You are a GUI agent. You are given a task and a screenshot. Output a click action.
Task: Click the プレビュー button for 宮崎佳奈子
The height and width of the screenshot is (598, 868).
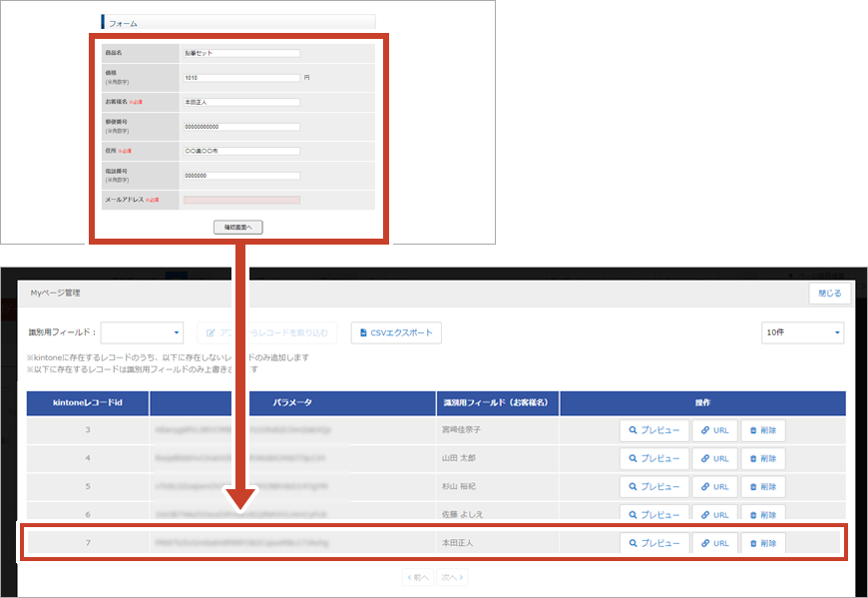654,430
